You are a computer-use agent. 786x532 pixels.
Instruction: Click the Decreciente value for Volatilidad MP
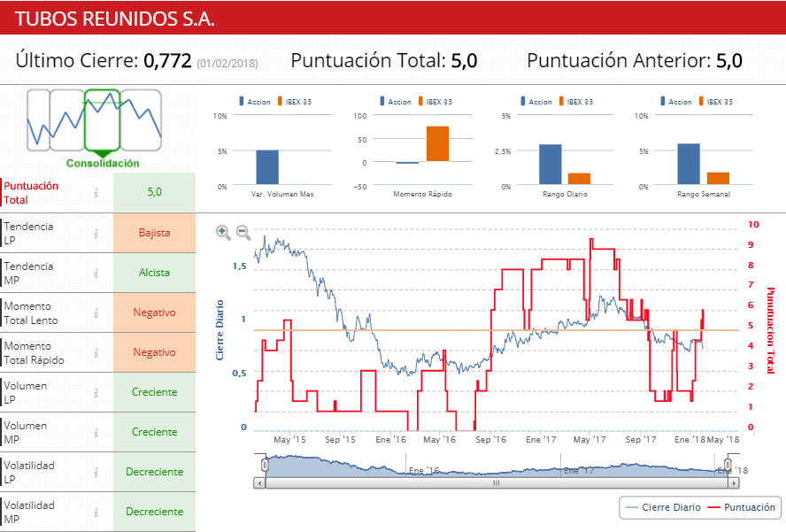click(154, 512)
